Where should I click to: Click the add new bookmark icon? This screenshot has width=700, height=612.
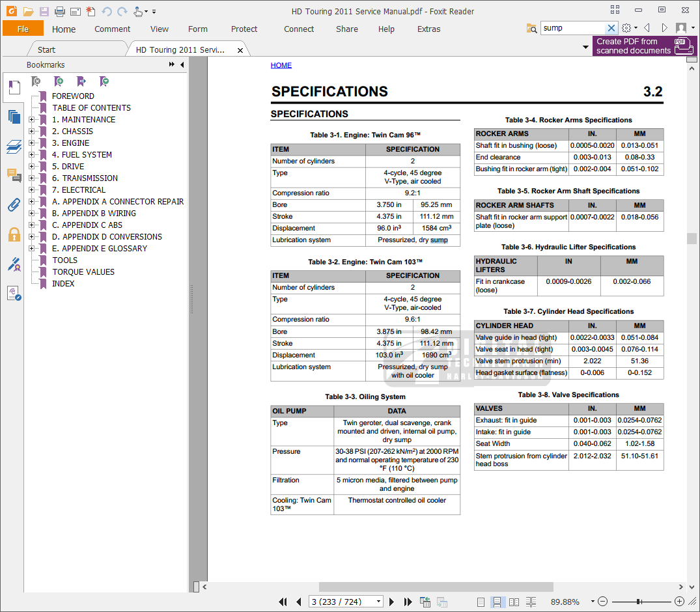(59, 81)
